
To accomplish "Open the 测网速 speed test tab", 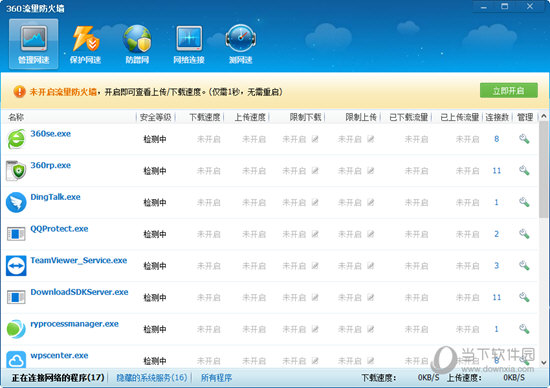I will (x=241, y=44).
